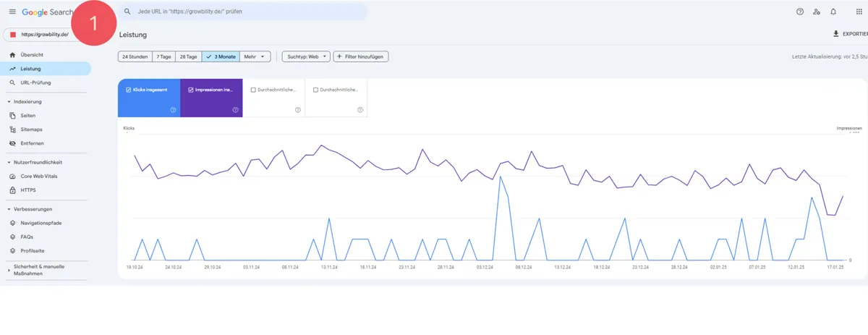Open help on Klicks insgesamt card
Screen dimensions: 868x335
tap(173, 110)
